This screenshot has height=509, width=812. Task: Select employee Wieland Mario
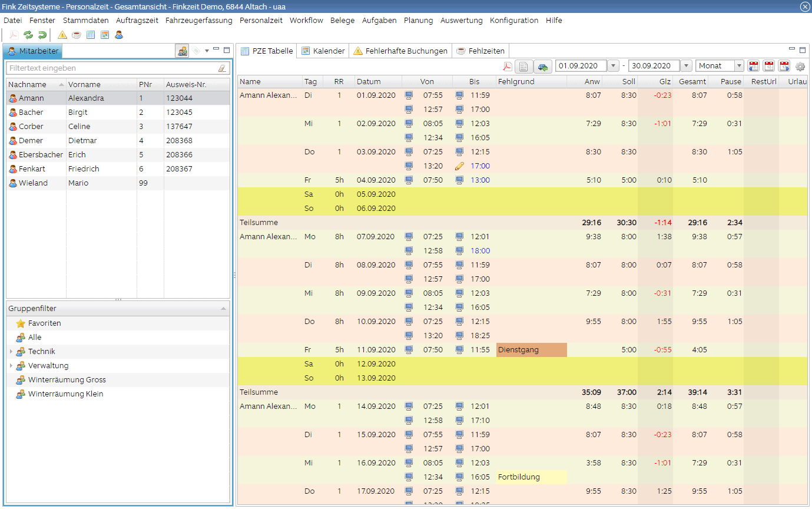click(118, 183)
